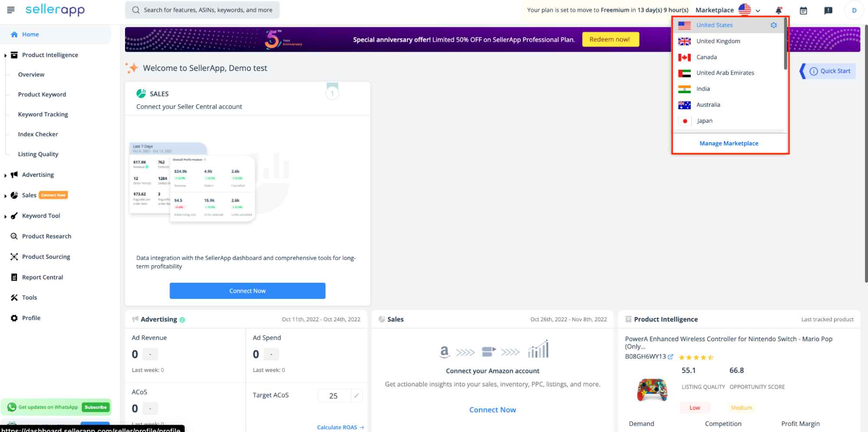Open Keyword Tracking in sidebar

tap(43, 115)
